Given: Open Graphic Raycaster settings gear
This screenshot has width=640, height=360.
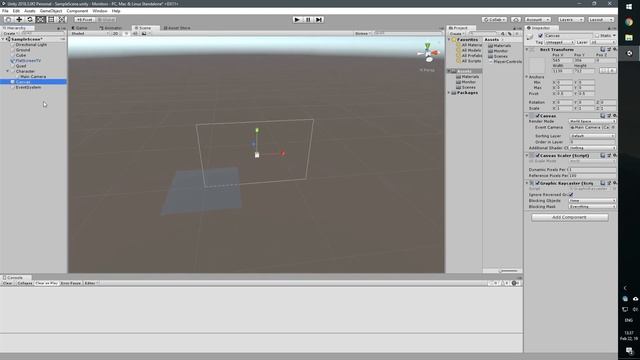Looking at the screenshot, I should [614, 183].
